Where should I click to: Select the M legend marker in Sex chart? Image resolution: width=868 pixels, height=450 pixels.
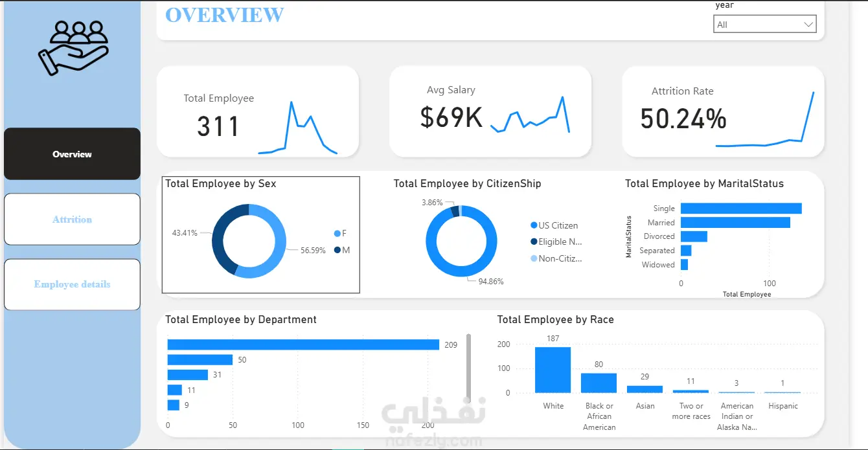click(x=337, y=250)
